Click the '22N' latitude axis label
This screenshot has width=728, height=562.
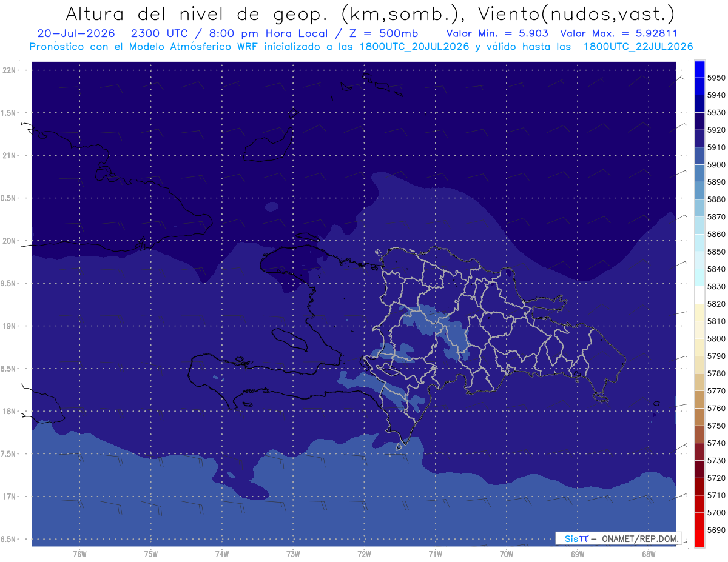(x=10, y=70)
